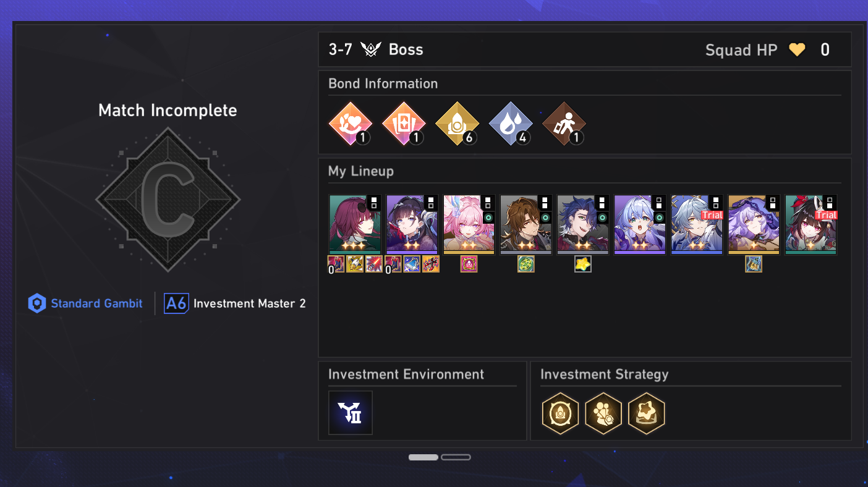Select the brown running-figure bond icon
The height and width of the screenshot is (487, 868).
click(x=563, y=124)
